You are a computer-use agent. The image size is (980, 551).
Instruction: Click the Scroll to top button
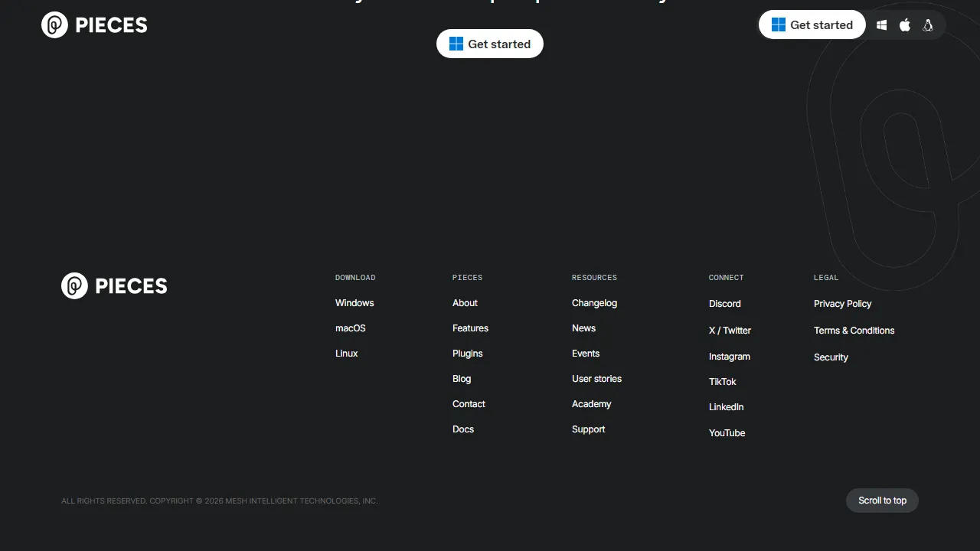point(882,500)
